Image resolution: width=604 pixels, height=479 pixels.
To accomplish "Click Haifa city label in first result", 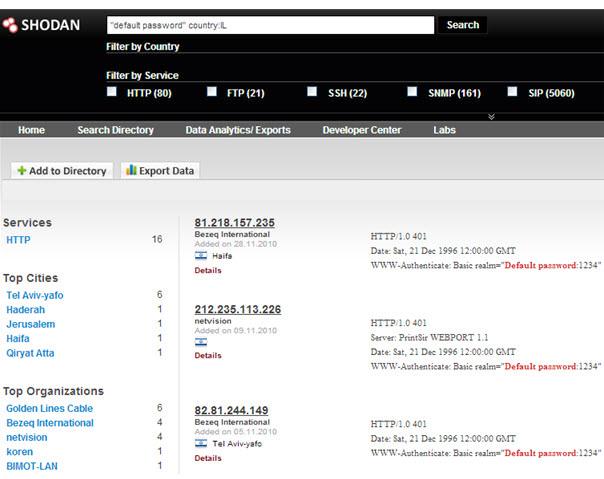I will point(222,256).
